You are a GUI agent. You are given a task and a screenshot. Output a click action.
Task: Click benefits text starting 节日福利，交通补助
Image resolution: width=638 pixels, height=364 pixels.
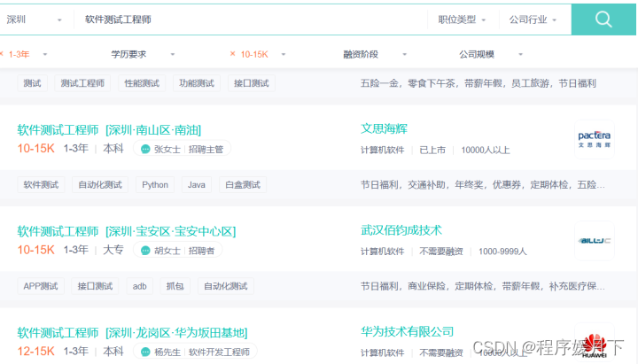click(483, 184)
